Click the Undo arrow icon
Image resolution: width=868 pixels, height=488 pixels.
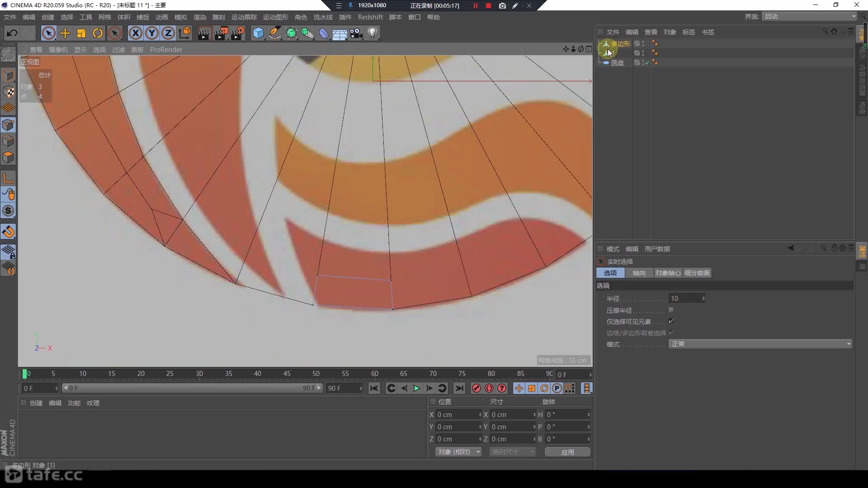pos(12,33)
